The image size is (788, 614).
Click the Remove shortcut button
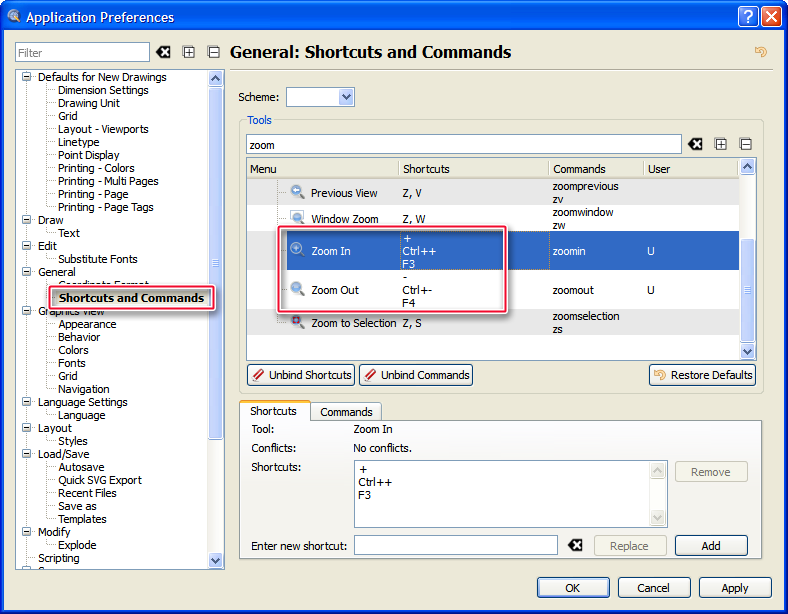click(x=711, y=472)
